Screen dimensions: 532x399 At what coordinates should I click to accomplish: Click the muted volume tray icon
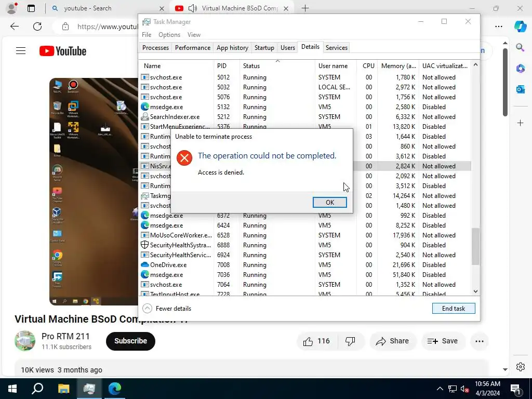(x=464, y=389)
